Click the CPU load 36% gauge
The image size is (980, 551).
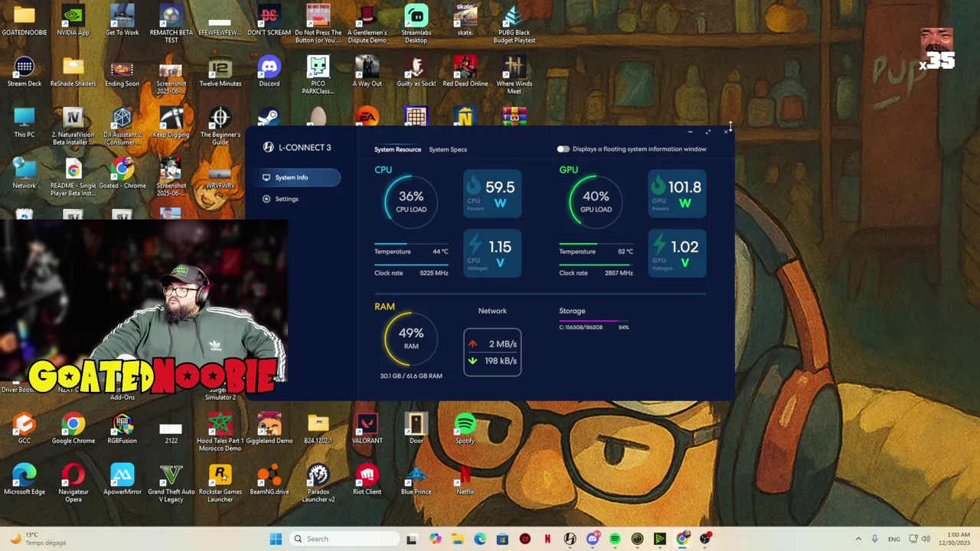[x=411, y=202]
